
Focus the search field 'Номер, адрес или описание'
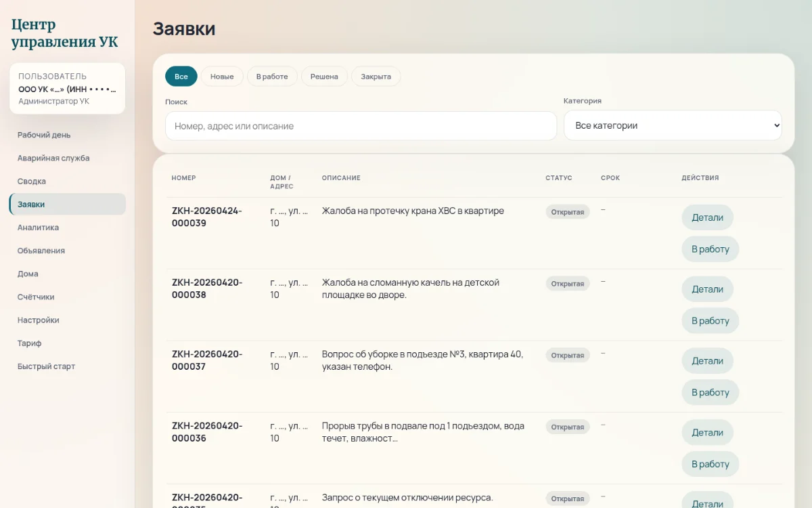(x=361, y=126)
